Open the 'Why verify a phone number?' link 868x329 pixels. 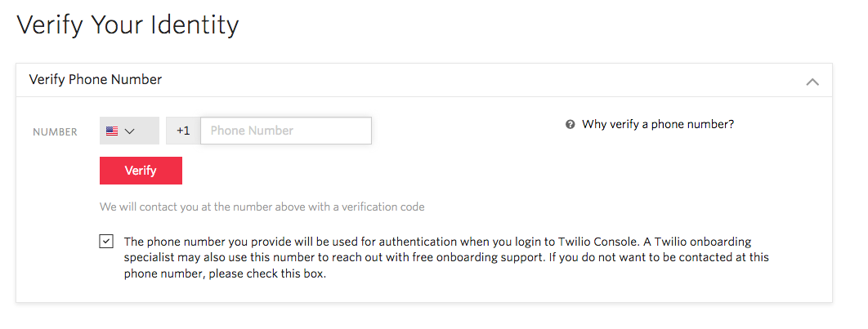658,125
